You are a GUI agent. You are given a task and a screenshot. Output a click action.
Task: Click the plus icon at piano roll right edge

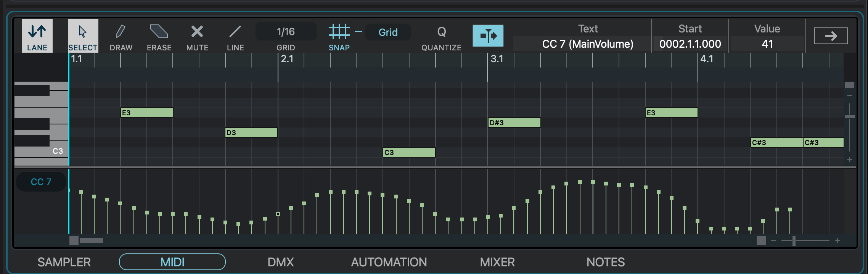pyautogui.click(x=850, y=160)
